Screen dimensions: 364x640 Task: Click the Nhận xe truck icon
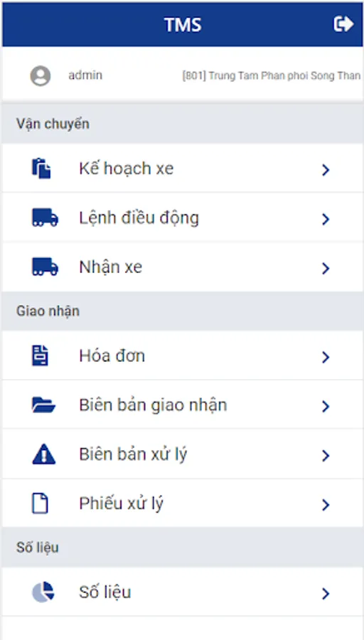coord(45,267)
